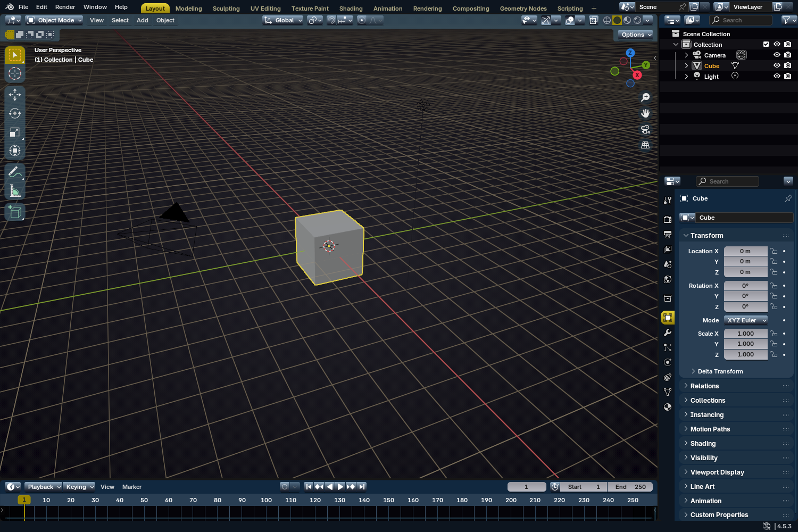Switch perspective/orthographic grid icon
The height and width of the screenshot is (532, 798).
(x=645, y=145)
